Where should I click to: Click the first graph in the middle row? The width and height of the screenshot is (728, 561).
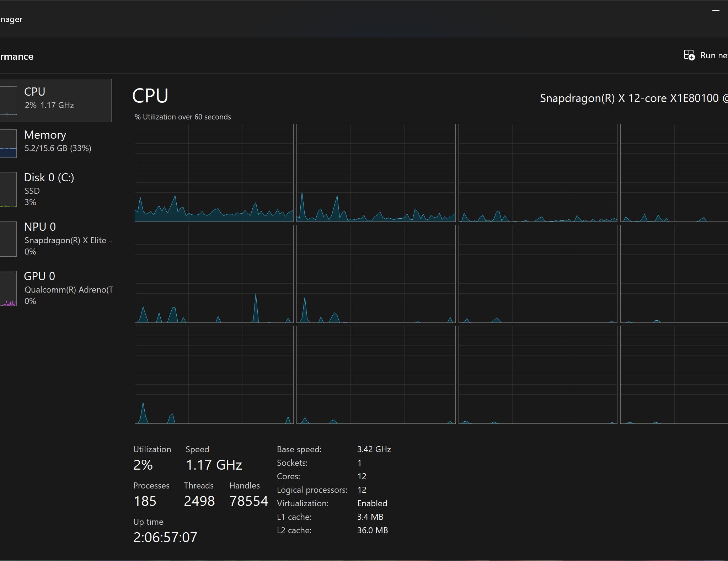tap(214, 274)
